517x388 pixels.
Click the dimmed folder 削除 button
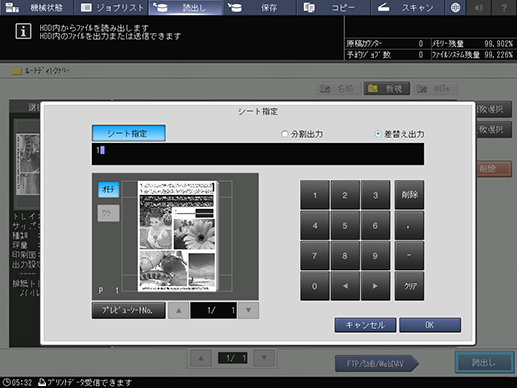point(435,89)
